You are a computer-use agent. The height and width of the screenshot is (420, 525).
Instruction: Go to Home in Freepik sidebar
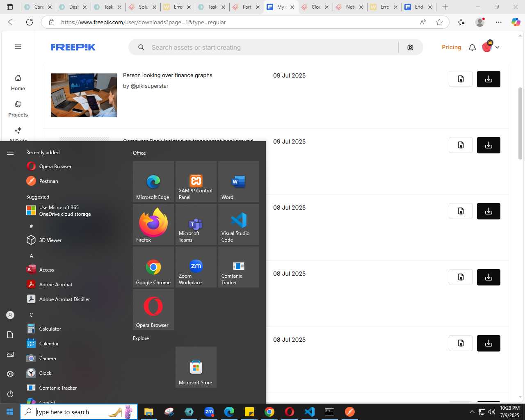(18, 83)
